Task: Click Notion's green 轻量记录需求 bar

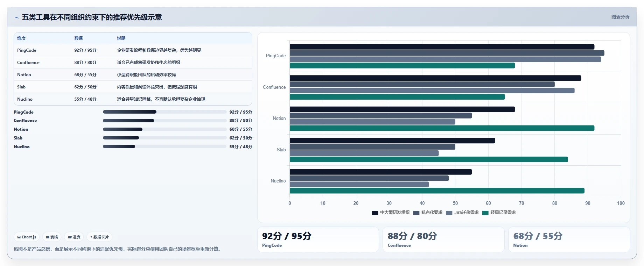Action: pyautogui.click(x=442, y=128)
